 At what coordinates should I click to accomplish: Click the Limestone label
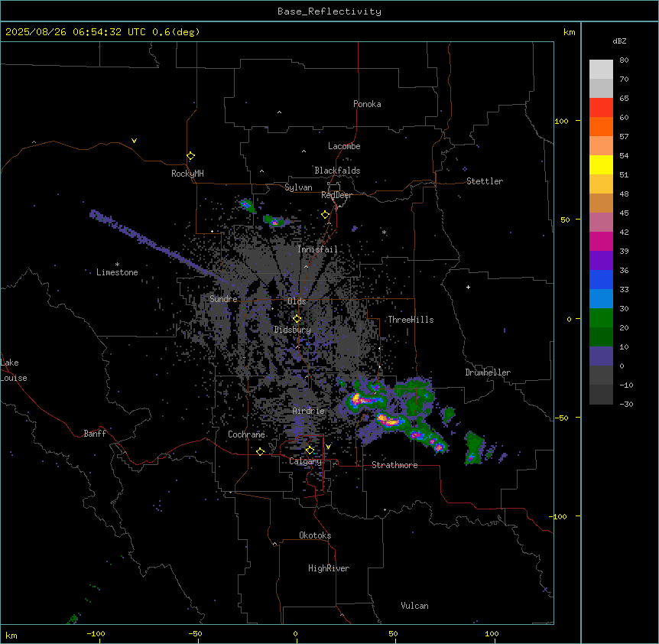[x=117, y=272]
